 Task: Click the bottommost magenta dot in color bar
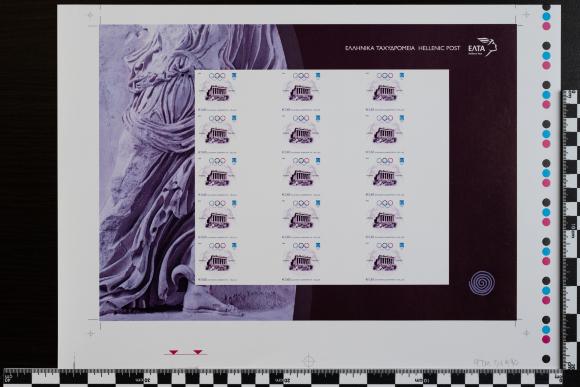pyautogui.click(x=546, y=339)
